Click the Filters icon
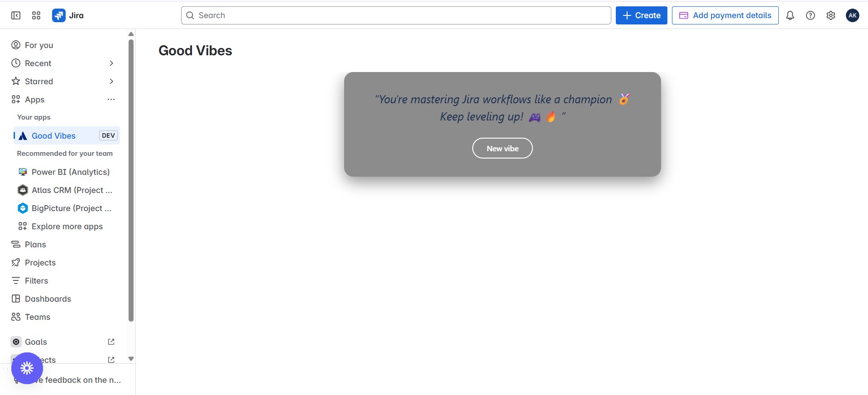The width and height of the screenshot is (868, 395). pyautogui.click(x=16, y=280)
